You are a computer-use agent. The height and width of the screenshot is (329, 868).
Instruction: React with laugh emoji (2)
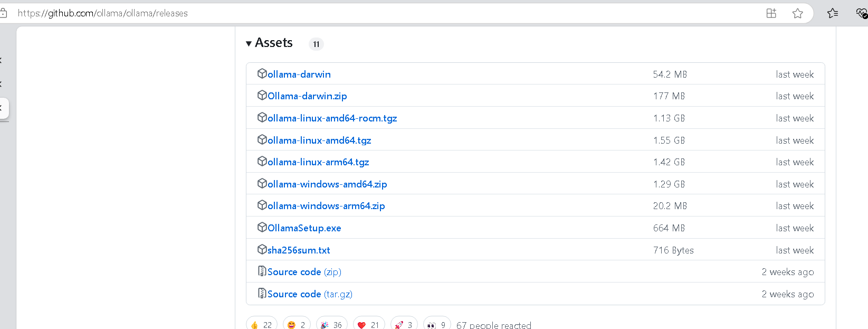(297, 324)
